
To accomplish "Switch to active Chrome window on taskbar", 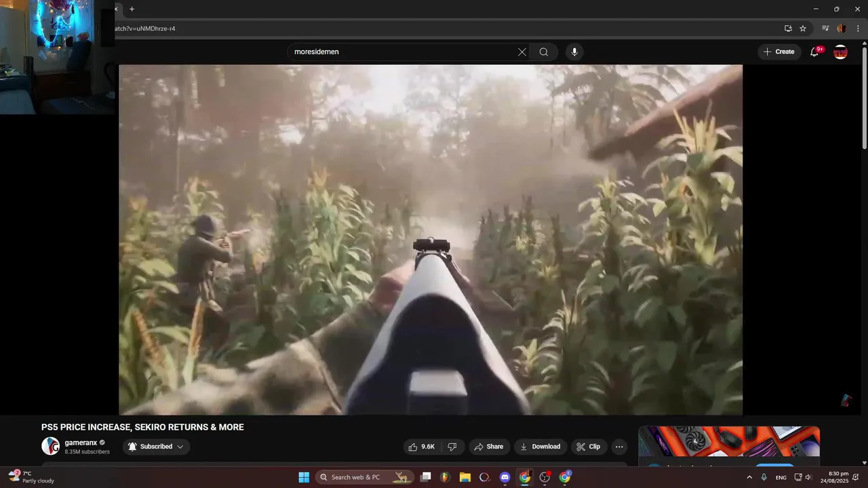I will click(524, 477).
